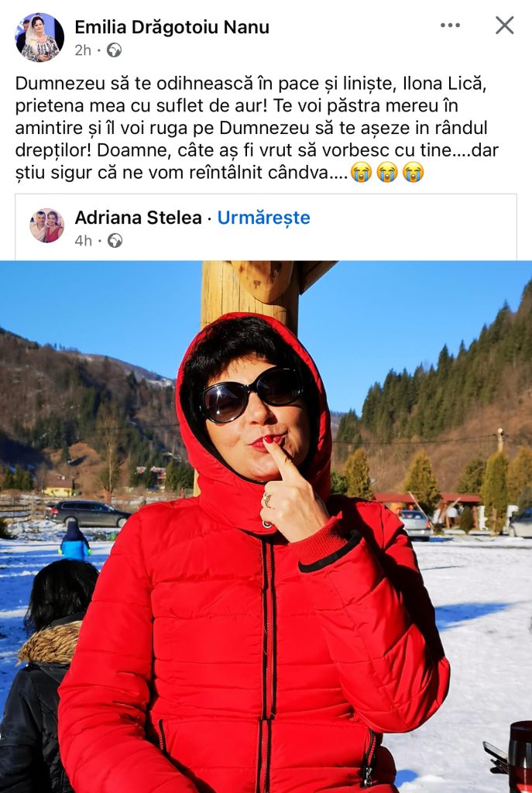Click the first crying emoji in the post
532x793 pixels.
361,173
